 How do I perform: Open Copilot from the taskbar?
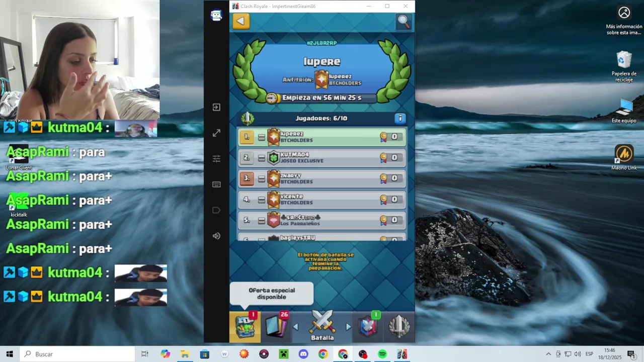tap(166, 354)
